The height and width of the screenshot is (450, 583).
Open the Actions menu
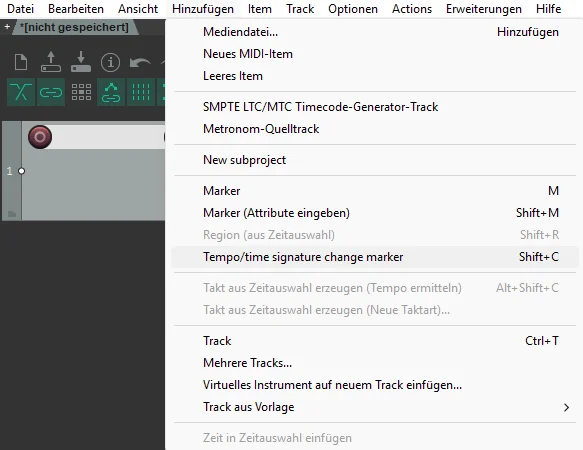pyautogui.click(x=412, y=9)
